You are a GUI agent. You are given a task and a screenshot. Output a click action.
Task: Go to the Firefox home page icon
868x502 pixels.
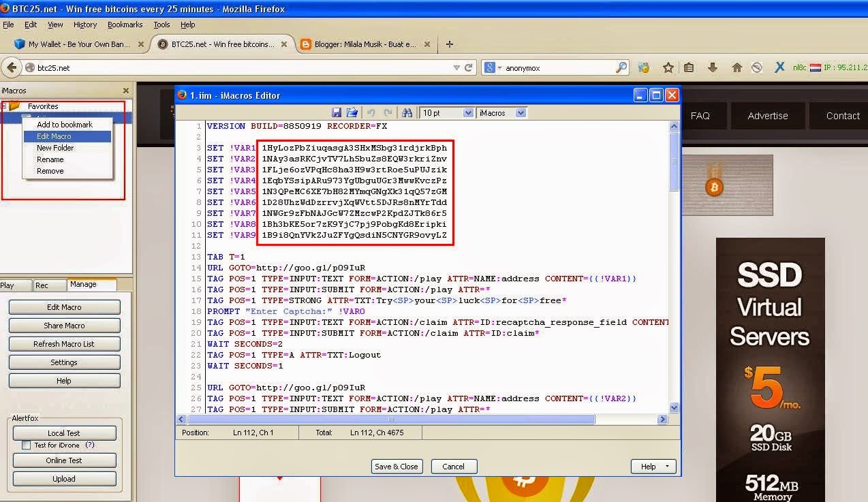point(737,67)
